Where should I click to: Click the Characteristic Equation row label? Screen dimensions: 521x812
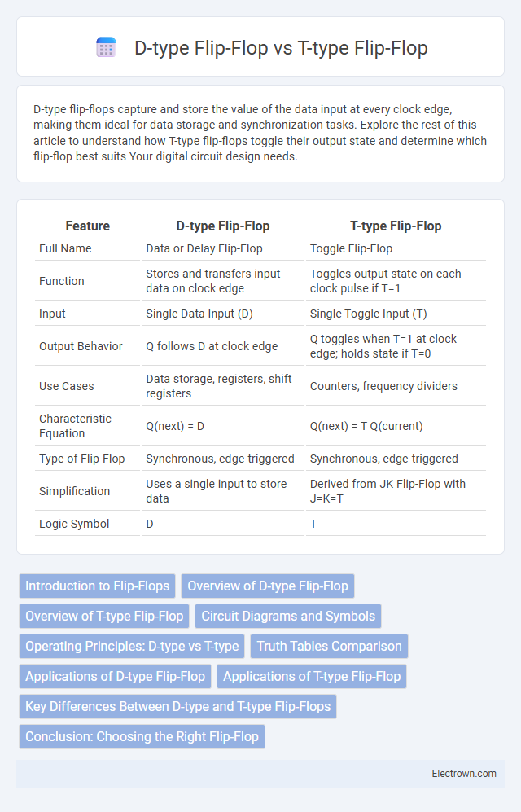point(75,426)
